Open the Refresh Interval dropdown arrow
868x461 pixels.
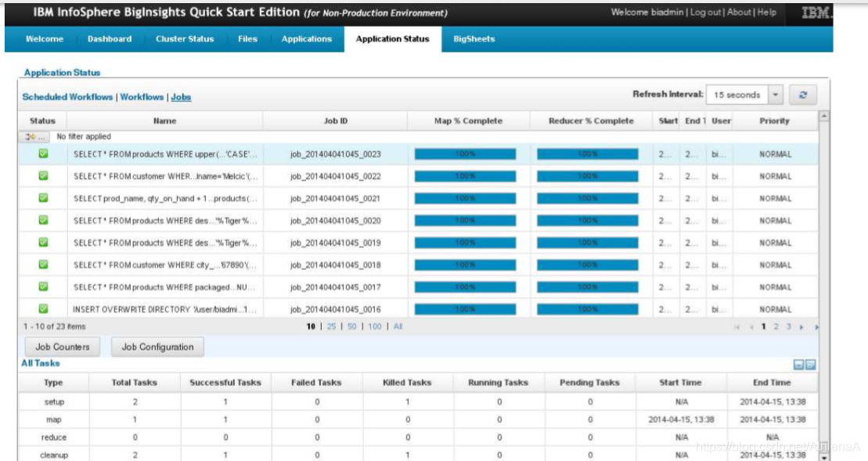pos(776,95)
